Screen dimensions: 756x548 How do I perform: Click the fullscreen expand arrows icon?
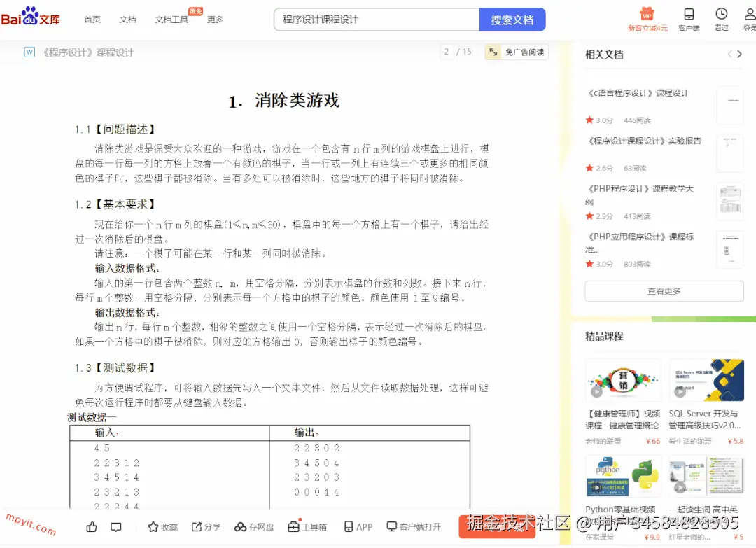[x=493, y=52]
